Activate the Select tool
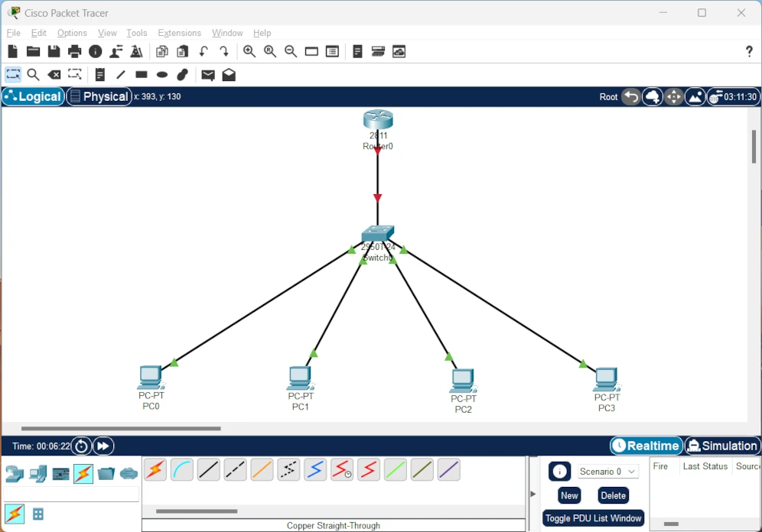This screenshot has height=532, width=762. click(x=13, y=75)
